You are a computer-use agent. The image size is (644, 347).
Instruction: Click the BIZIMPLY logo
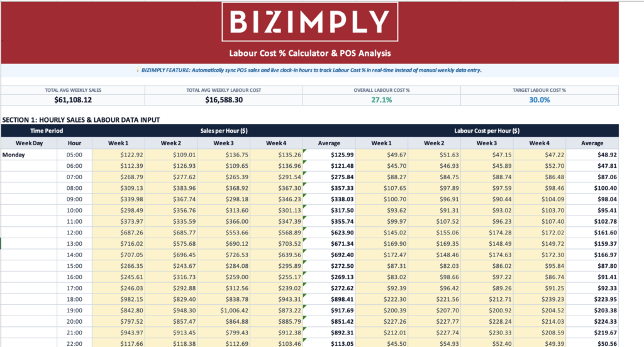click(x=309, y=22)
